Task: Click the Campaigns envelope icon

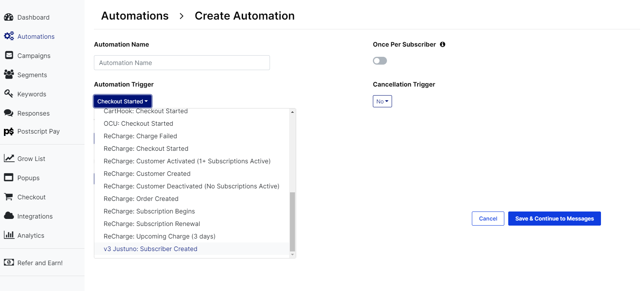Action: pos(9,55)
